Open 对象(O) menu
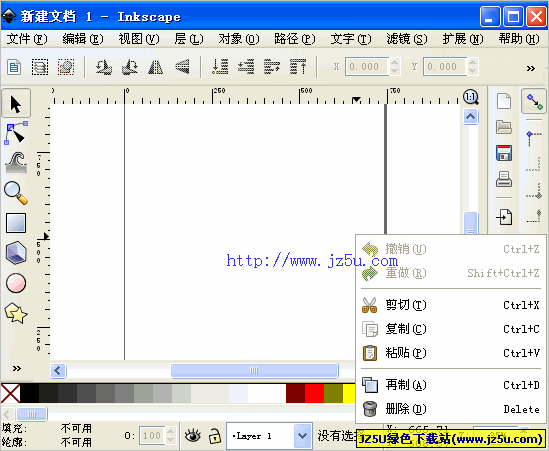This screenshot has height=451, width=549. (239, 39)
